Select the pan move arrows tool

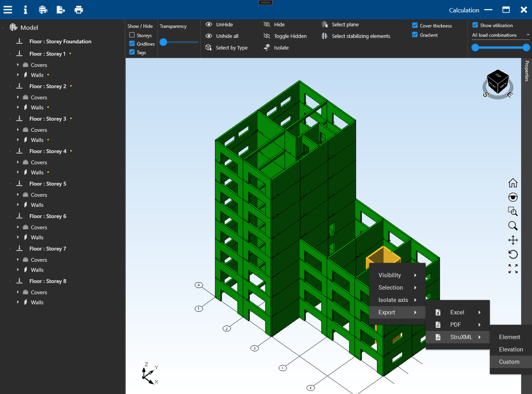(513, 240)
